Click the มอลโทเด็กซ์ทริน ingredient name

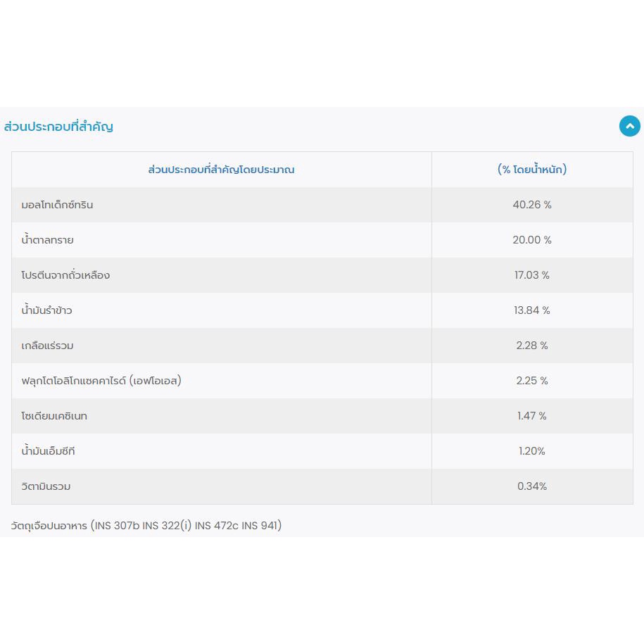click(57, 205)
